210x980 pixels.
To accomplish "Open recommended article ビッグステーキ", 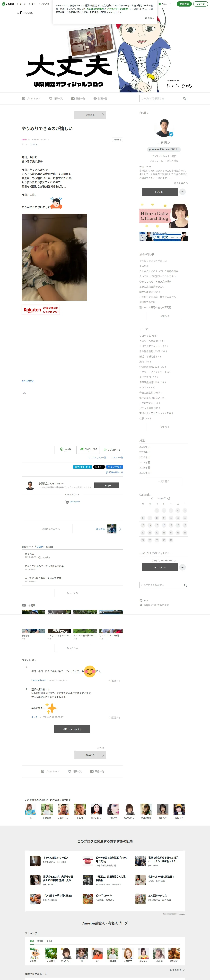I will (104, 896).
